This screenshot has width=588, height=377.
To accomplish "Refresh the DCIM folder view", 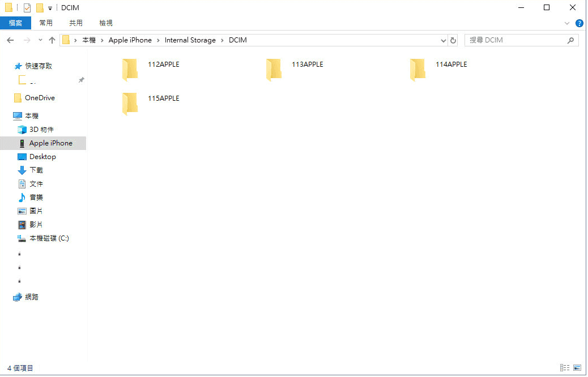I will pyautogui.click(x=453, y=40).
